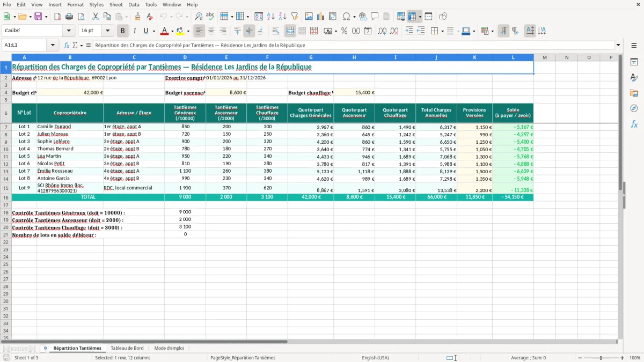The height and width of the screenshot is (362, 644).
Task: Run the spelling check
Action: tap(210, 17)
